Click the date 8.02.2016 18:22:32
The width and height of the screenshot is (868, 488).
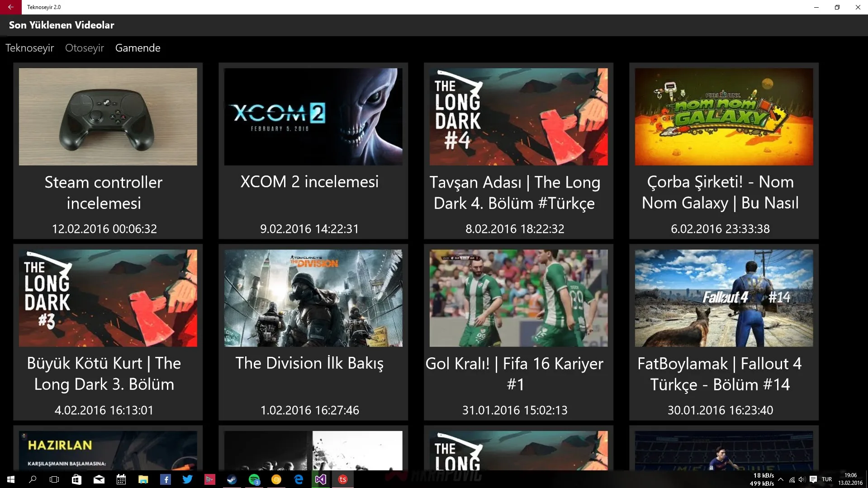pos(515,229)
